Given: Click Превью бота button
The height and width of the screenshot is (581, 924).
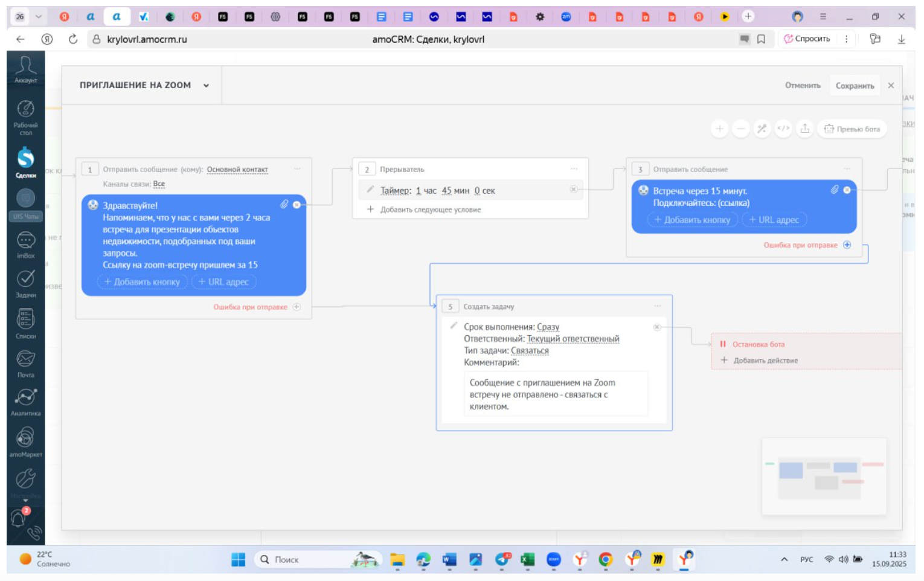Looking at the screenshot, I should coord(852,129).
